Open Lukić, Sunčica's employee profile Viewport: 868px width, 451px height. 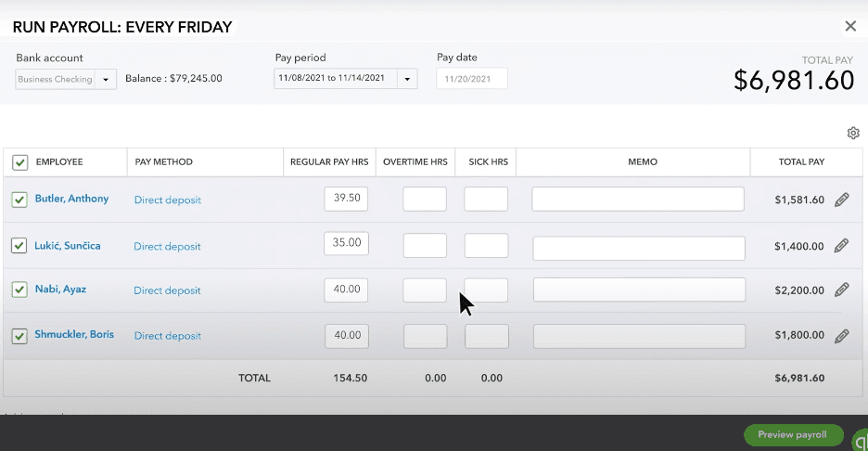68,245
